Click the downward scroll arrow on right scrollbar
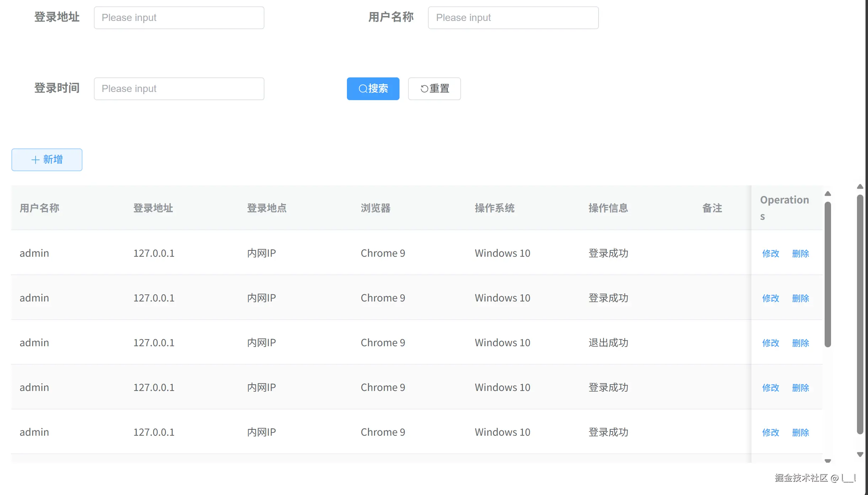 (x=860, y=454)
